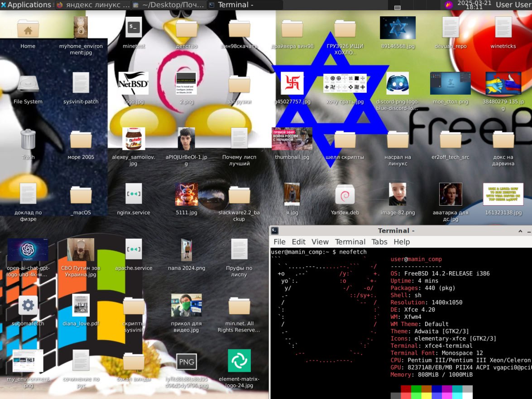Image resolution: width=532 pixels, height=399 pixels.
Task: Open the alexey_samoilov.jpg Nutella image
Action: point(133,139)
